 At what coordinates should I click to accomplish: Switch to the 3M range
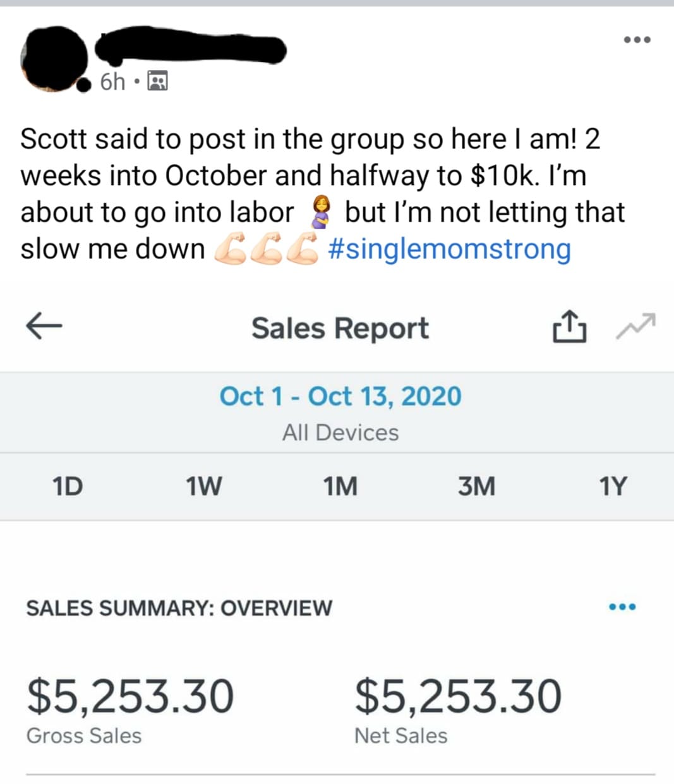pyautogui.click(x=476, y=486)
